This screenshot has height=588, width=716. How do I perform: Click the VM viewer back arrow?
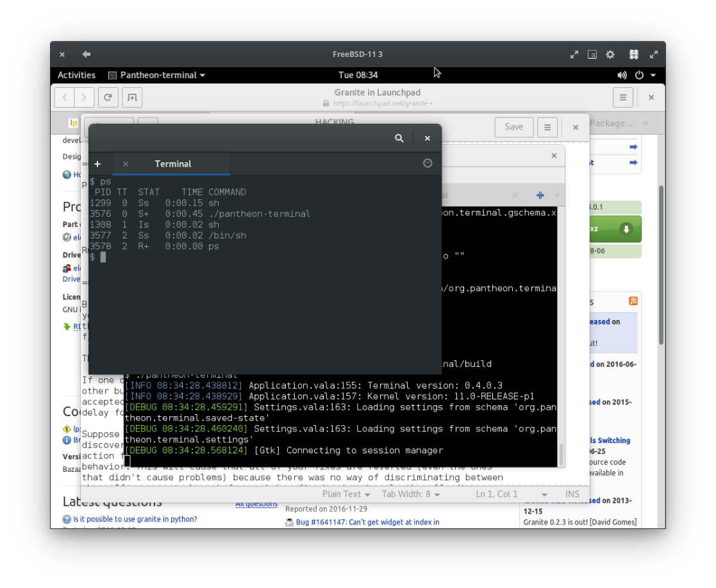[x=87, y=55]
